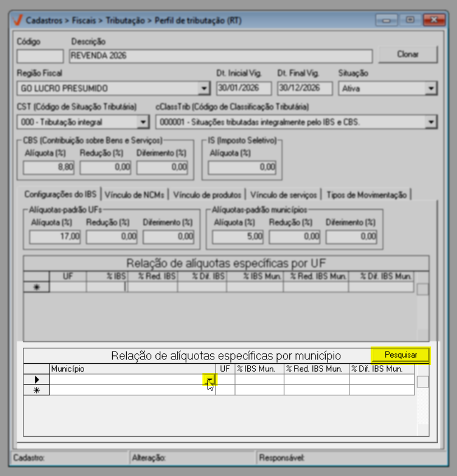
Task: Click % Red. IBS Mun. header in município grid
Action: tap(316, 369)
